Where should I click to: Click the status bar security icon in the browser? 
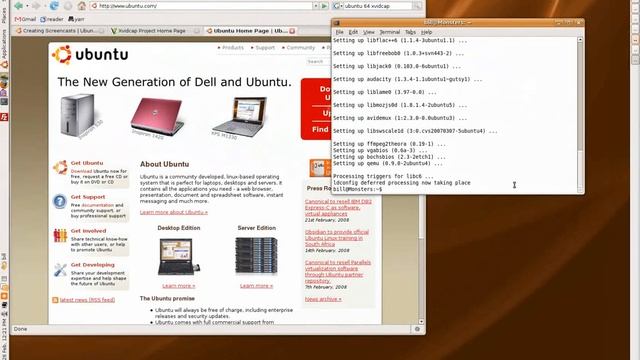point(417,329)
